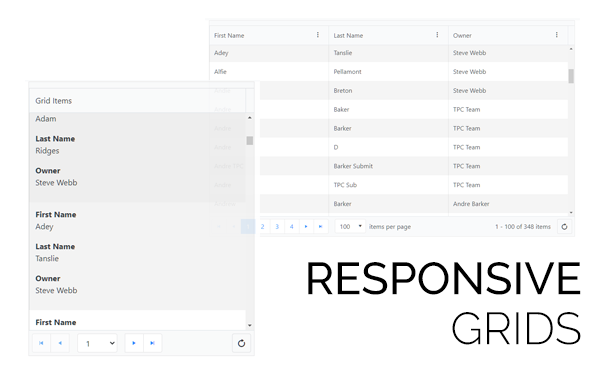Select the Breton cell
This screenshot has height=376, width=594.
point(388,90)
